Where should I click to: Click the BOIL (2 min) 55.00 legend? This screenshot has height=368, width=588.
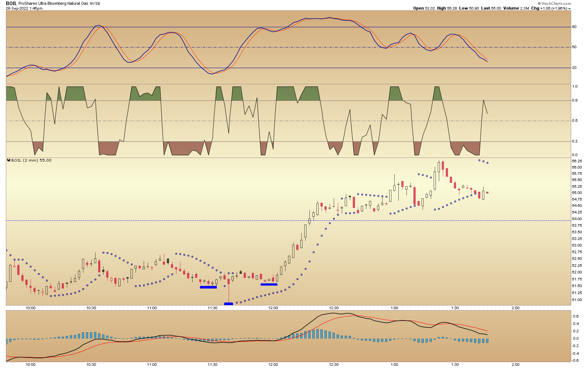tap(31, 160)
